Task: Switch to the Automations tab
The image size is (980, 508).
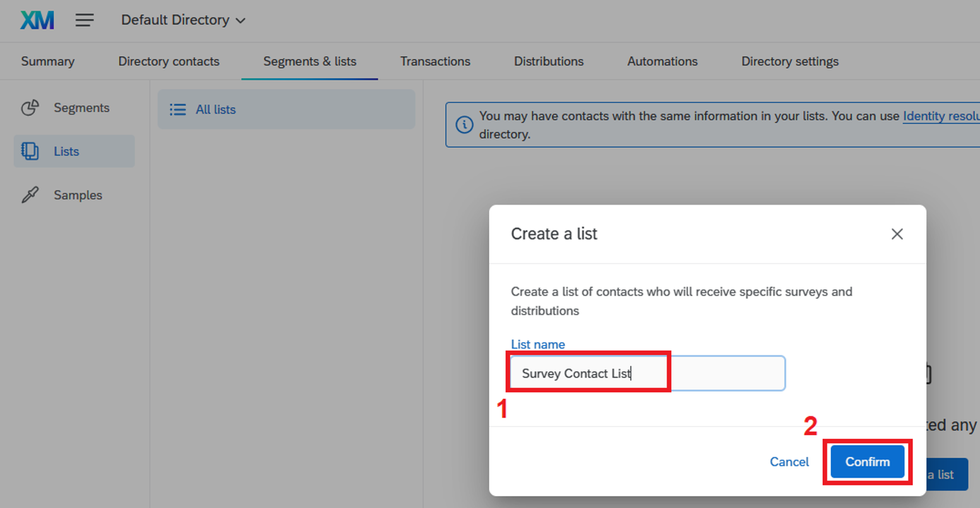Action: coord(662,61)
